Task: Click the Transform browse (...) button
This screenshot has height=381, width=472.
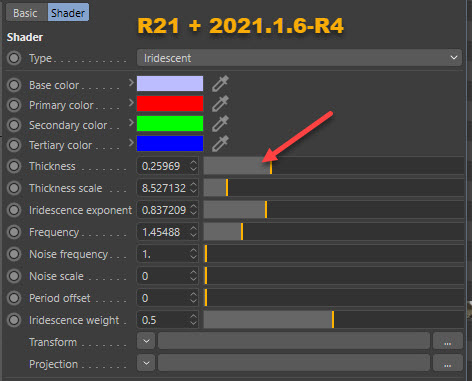Action: tap(448, 341)
